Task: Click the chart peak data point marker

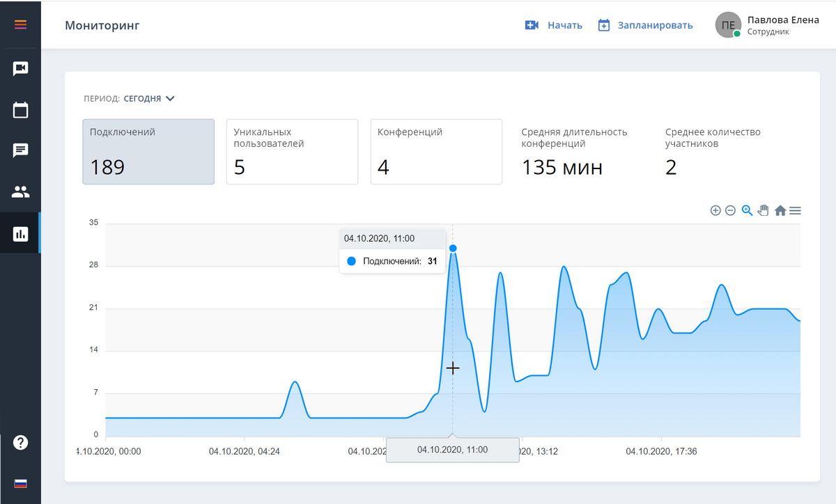Action: point(453,249)
